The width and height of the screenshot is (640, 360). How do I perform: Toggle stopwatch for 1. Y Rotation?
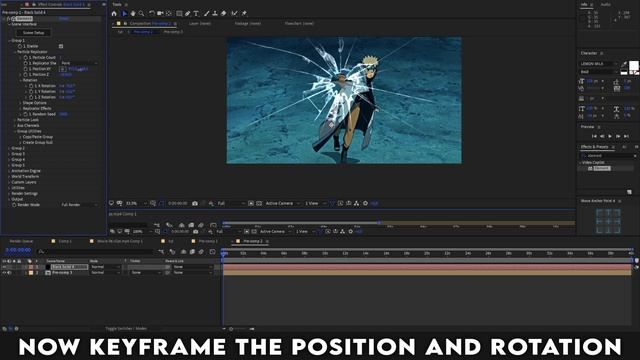(x=31, y=92)
